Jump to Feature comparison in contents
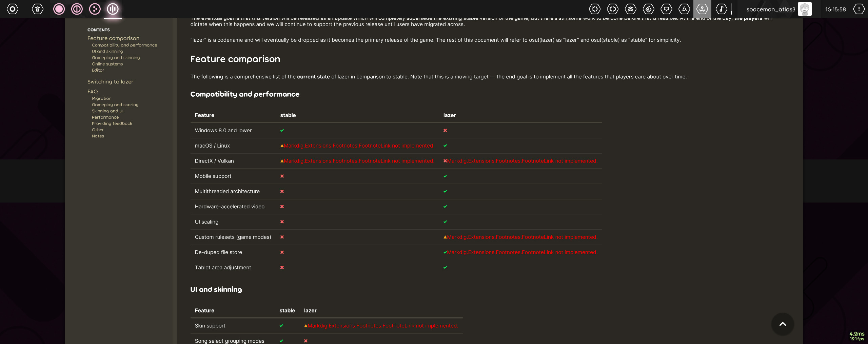This screenshot has width=868, height=344. point(113,38)
